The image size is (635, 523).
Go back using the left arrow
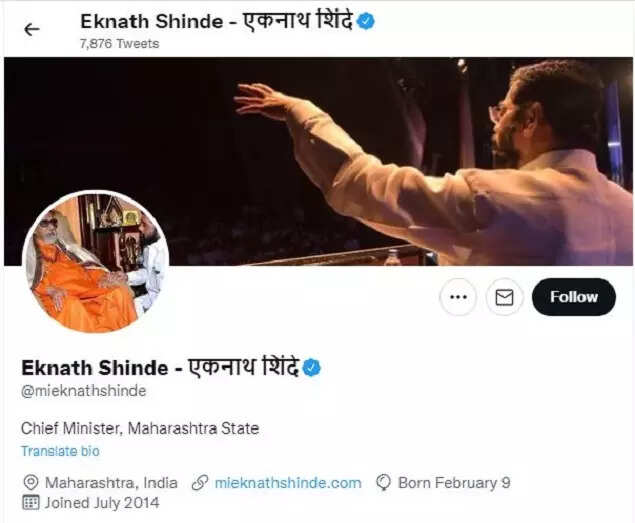coord(32,29)
